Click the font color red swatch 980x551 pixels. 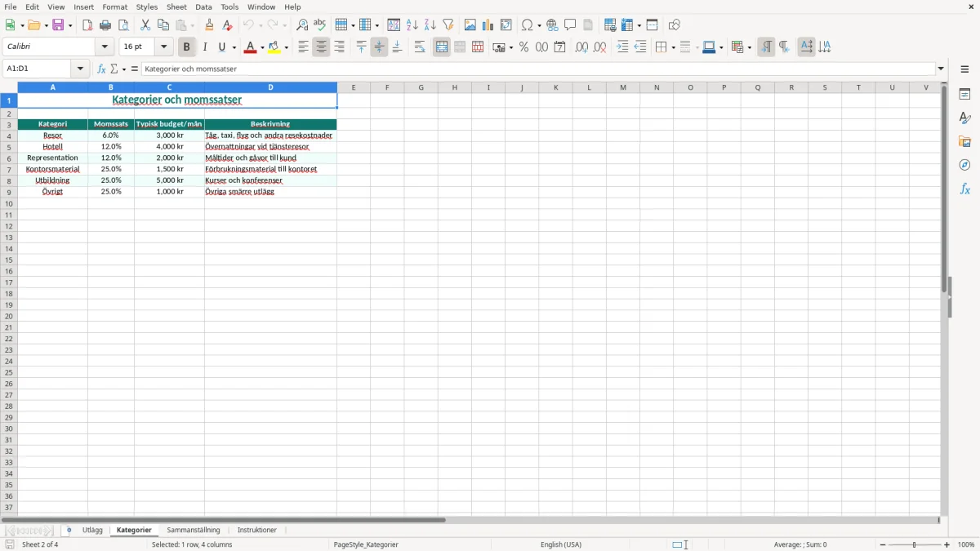click(250, 47)
